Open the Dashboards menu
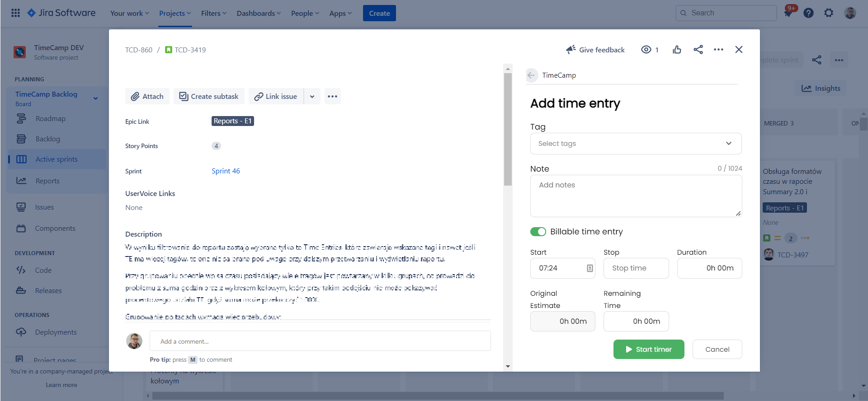This screenshot has width=868, height=401. (259, 13)
